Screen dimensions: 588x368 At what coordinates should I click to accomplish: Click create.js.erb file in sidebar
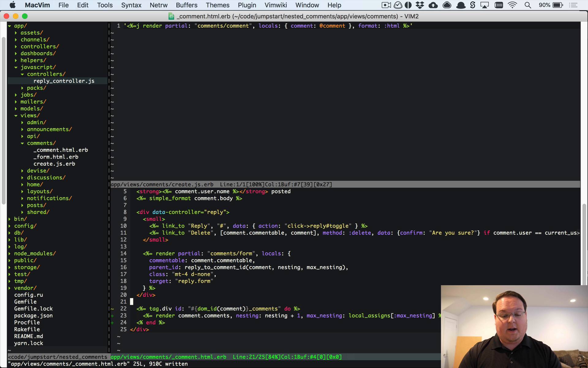click(x=54, y=164)
